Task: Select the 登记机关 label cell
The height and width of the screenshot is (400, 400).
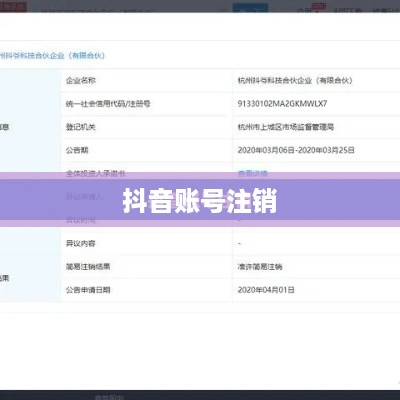Action: (81, 127)
